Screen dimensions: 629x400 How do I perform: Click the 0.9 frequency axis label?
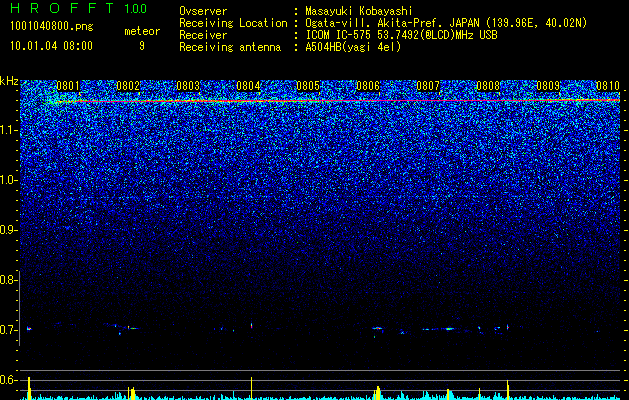(x=9, y=230)
